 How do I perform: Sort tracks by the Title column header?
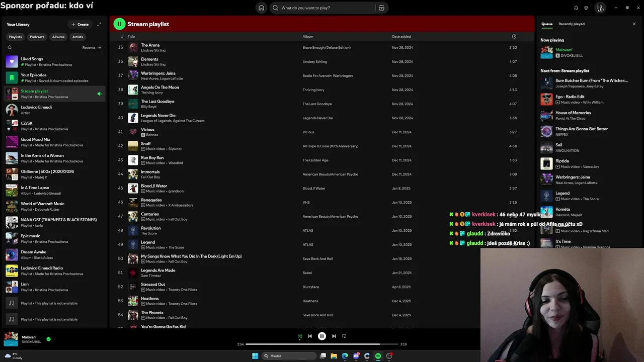(x=131, y=36)
